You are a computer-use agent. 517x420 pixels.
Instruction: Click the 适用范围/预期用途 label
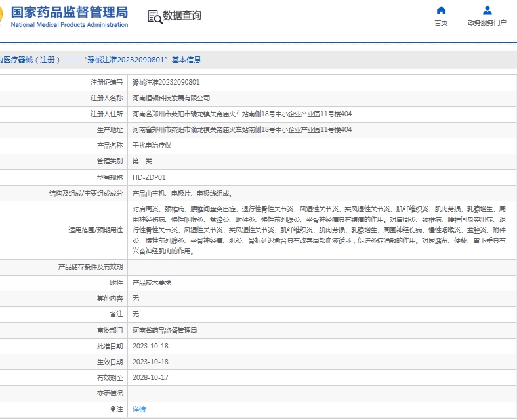click(96, 230)
